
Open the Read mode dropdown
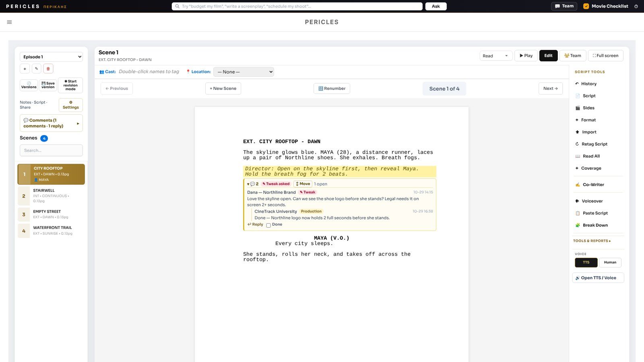[x=496, y=56]
